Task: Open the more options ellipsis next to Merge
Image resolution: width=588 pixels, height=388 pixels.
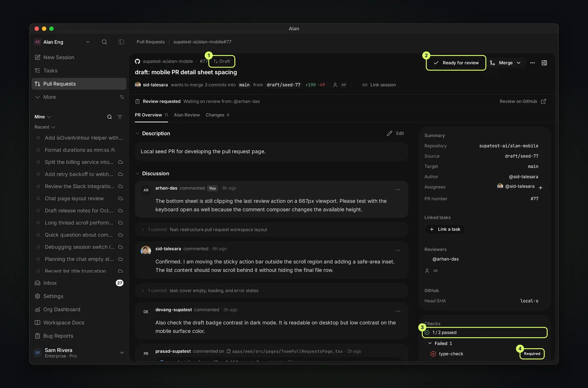Action: tap(533, 63)
